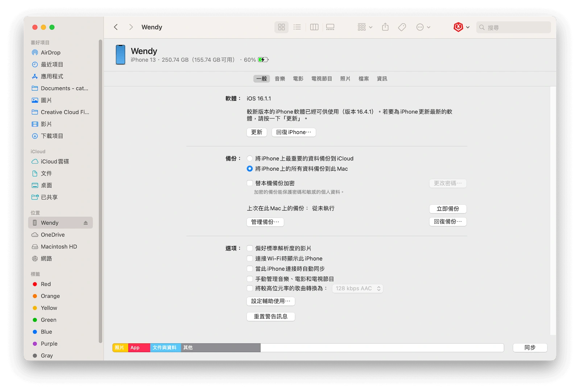Click the 重置警告訊息 button
The height and width of the screenshot is (392, 580).
(271, 317)
